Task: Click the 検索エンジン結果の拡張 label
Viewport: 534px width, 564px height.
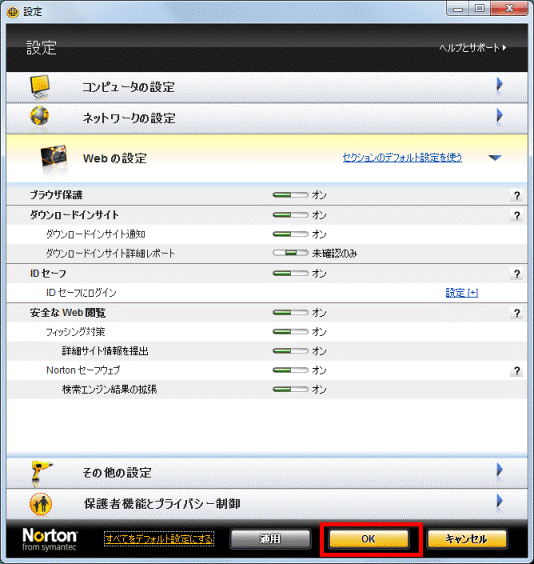Action: click(109, 389)
